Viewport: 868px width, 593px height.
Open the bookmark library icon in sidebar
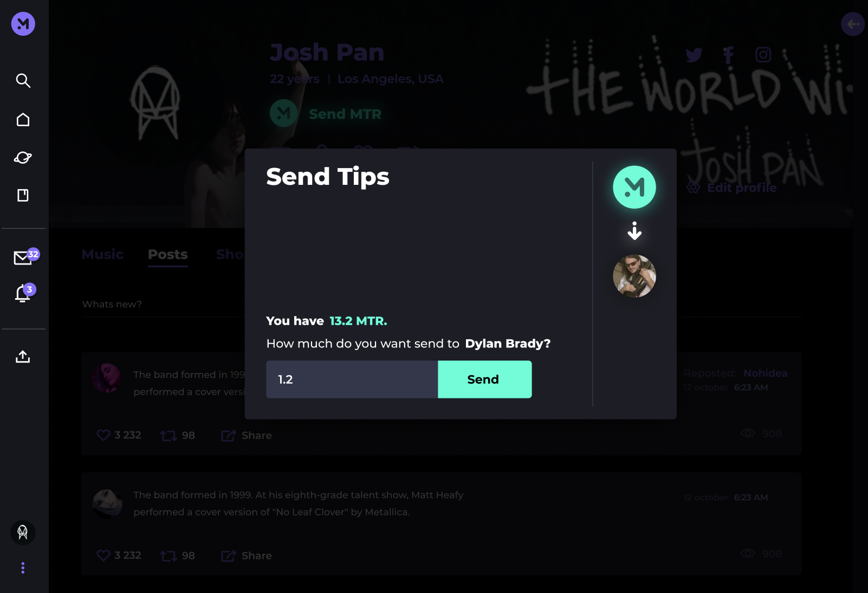click(23, 195)
